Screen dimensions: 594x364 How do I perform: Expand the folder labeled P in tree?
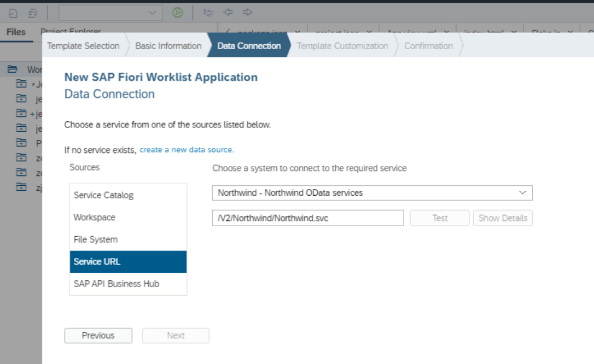pyautogui.click(x=21, y=143)
